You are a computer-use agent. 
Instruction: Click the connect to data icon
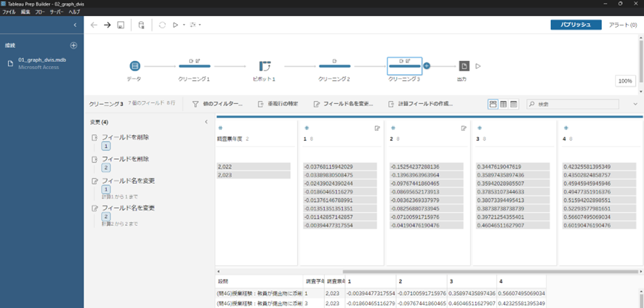pos(141,25)
